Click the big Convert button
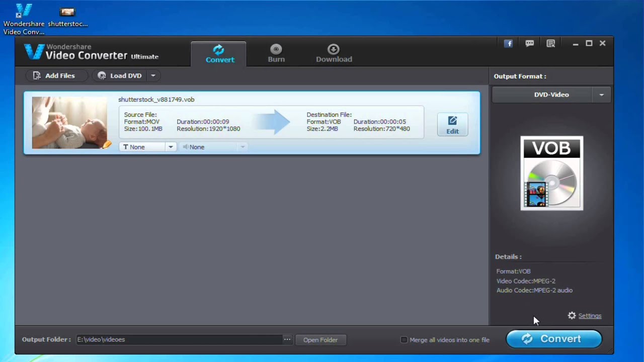This screenshot has height=362, width=644. pos(553,339)
